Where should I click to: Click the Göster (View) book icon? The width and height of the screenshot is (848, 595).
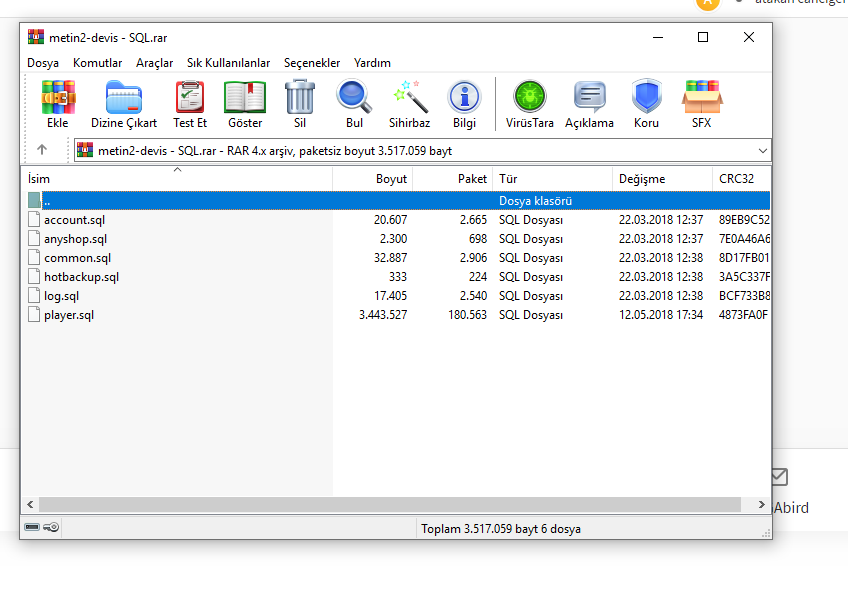[x=245, y=98]
